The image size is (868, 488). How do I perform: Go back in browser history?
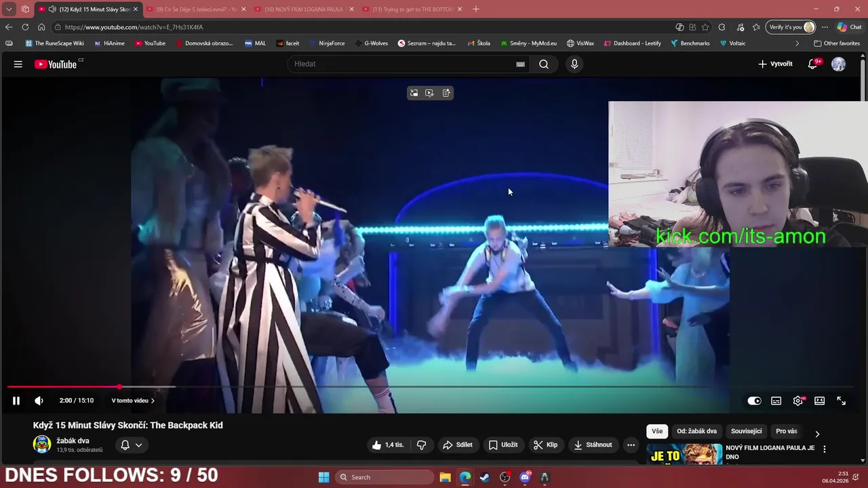[9, 27]
